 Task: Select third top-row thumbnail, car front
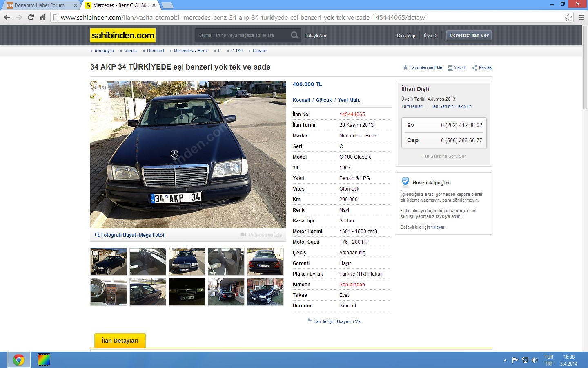coord(187,262)
